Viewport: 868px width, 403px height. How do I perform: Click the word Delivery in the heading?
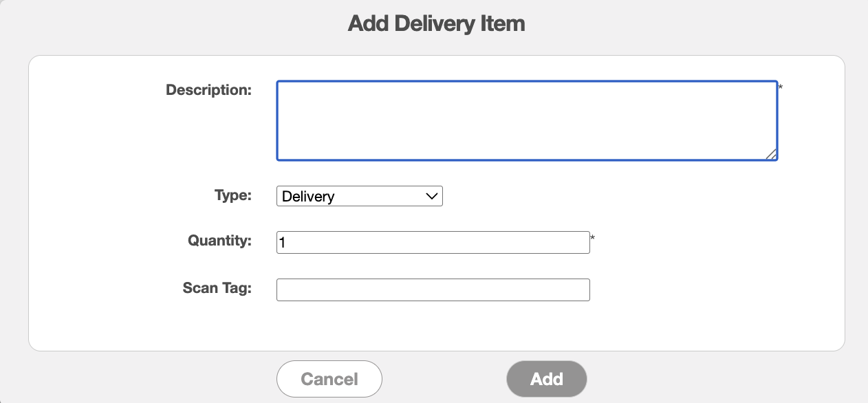point(431,24)
